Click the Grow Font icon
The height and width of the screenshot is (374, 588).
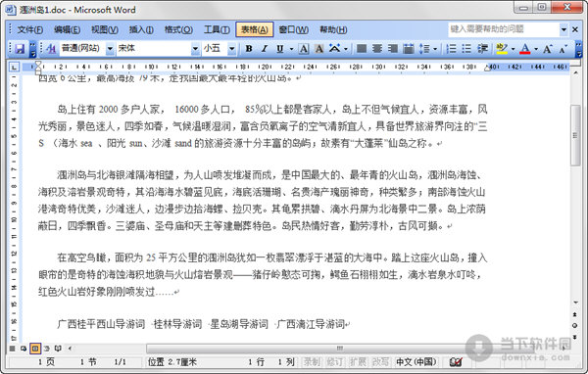547,48
